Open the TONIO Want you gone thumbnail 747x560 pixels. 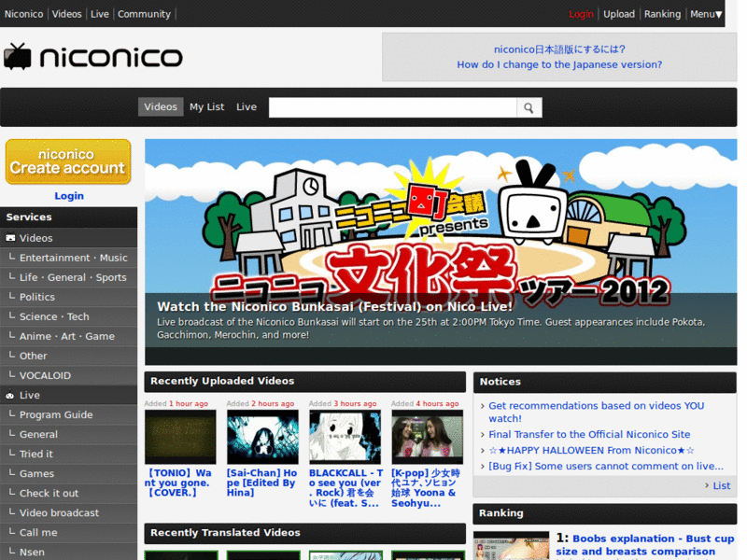[x=180, y=437]
